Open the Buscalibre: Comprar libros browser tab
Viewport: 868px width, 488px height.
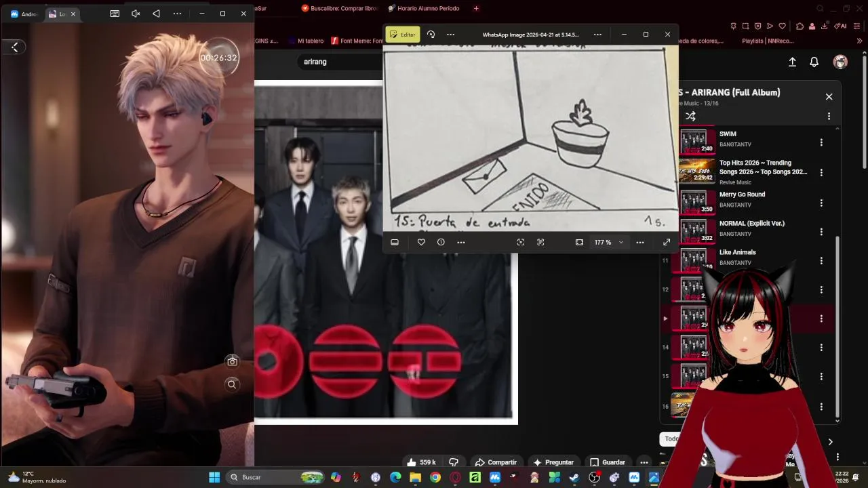click(x=339, y=8)
